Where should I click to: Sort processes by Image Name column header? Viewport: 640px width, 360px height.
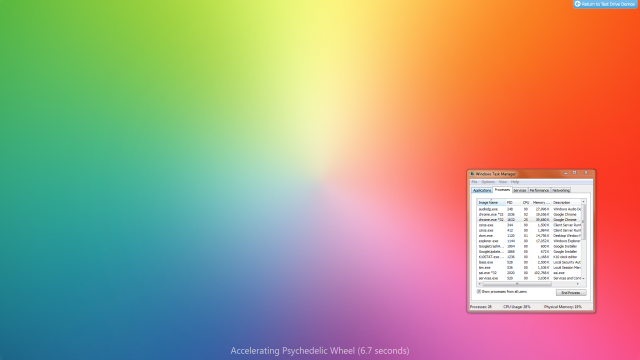(x=491, y=202)
